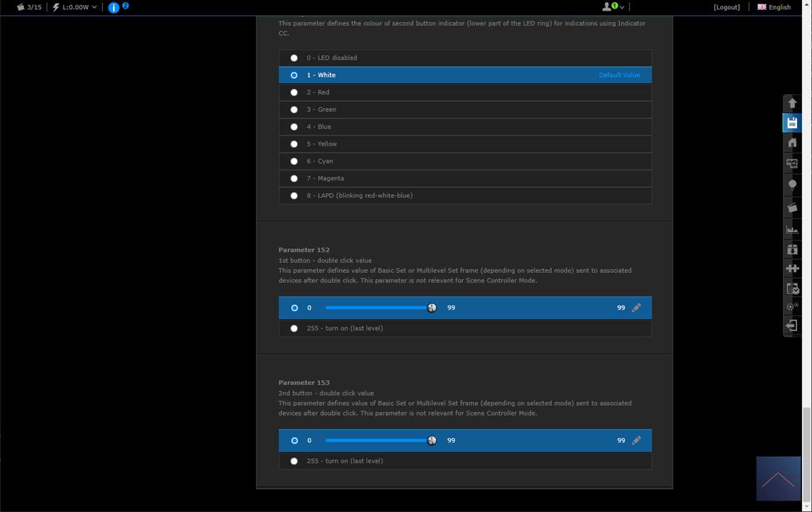Open the home icon in the sidebar
The image size is (812, 512).
[792, 143]
